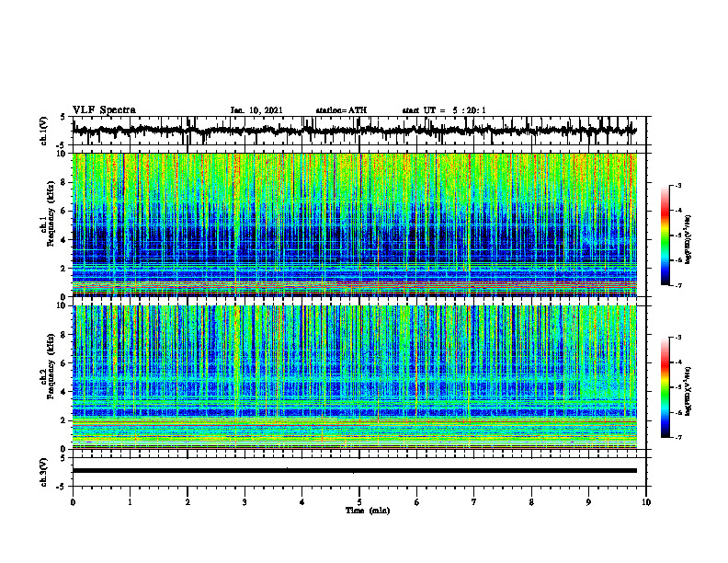Click time axis tick label "10"
Screen dimensions: 728x563
click(646, 502)
